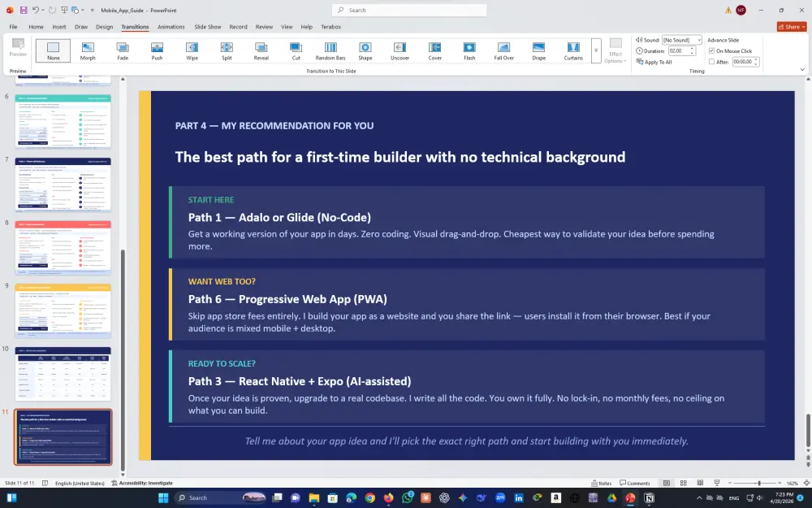Apply the Drape transition
Screen dimensions: 812x508
(538, 50)
